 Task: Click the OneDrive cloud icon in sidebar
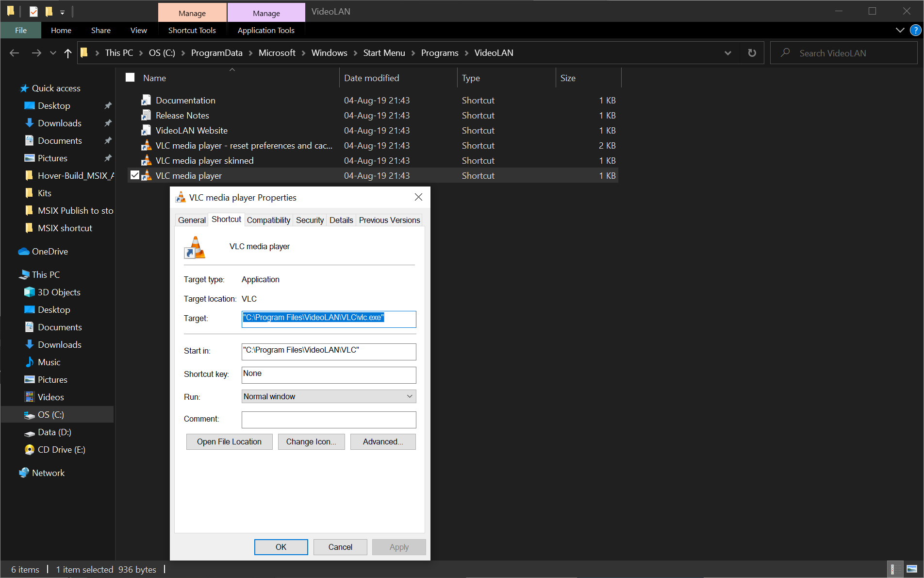(x=24, y=252)
